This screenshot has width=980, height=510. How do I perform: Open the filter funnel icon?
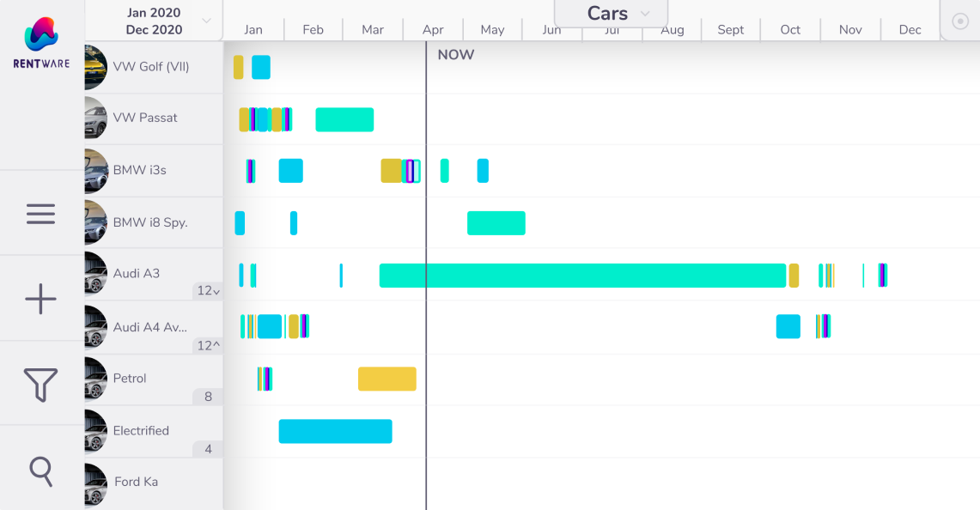click(x=40, y=385)
